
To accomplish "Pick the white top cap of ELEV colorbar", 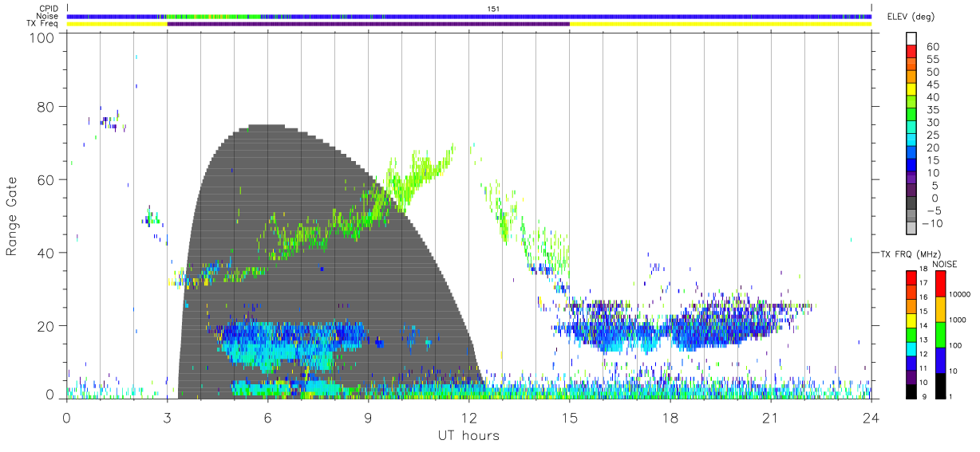I will pos(911,38).
